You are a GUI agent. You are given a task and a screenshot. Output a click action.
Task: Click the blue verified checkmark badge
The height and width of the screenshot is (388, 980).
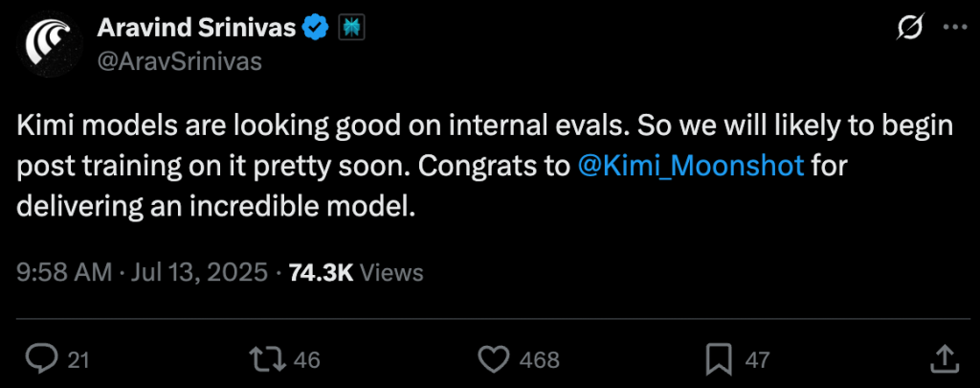tap(316, 27)
